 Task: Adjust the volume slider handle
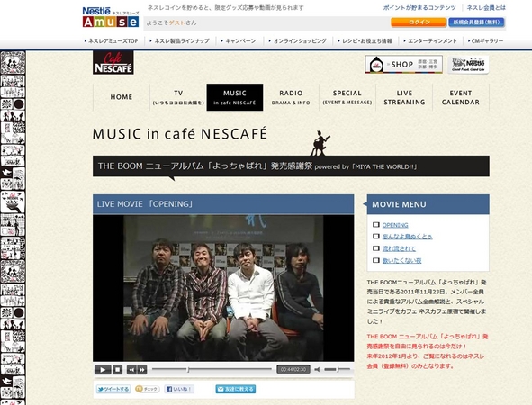coord(338,369)
